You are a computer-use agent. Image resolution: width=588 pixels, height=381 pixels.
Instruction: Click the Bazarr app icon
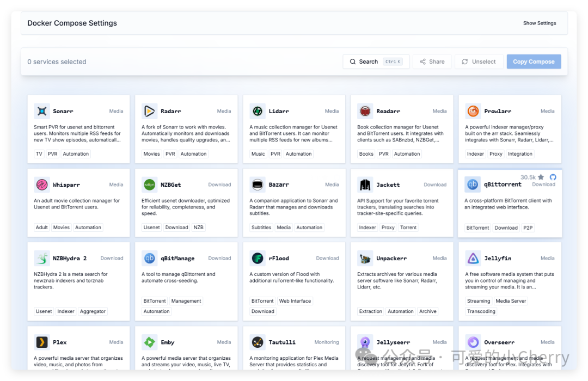click(x=257, y=185)
